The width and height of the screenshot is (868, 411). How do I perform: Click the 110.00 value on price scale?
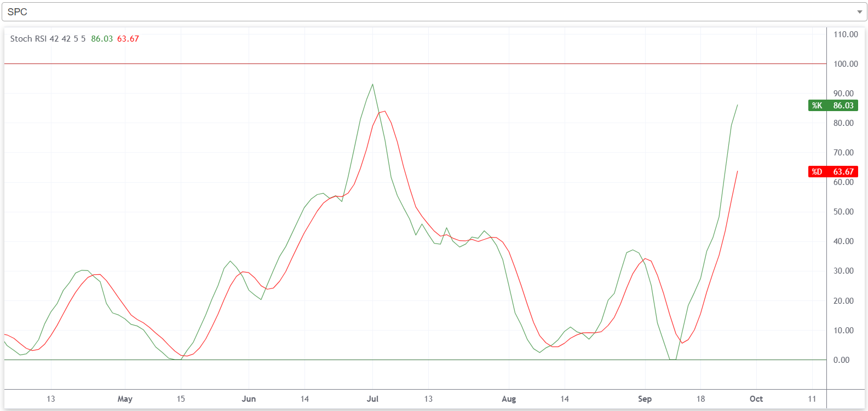click(x=846, y=34)
